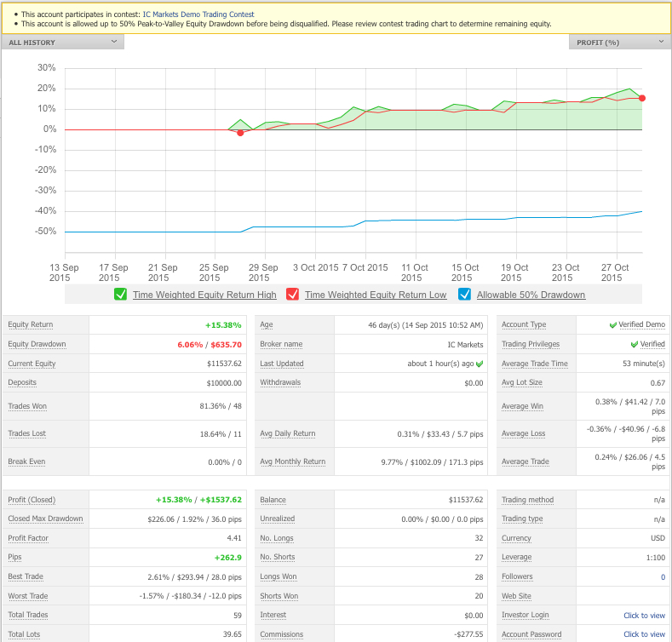Toggle Allowable 50% Drawdown checkbox

(x=464, y=295)
